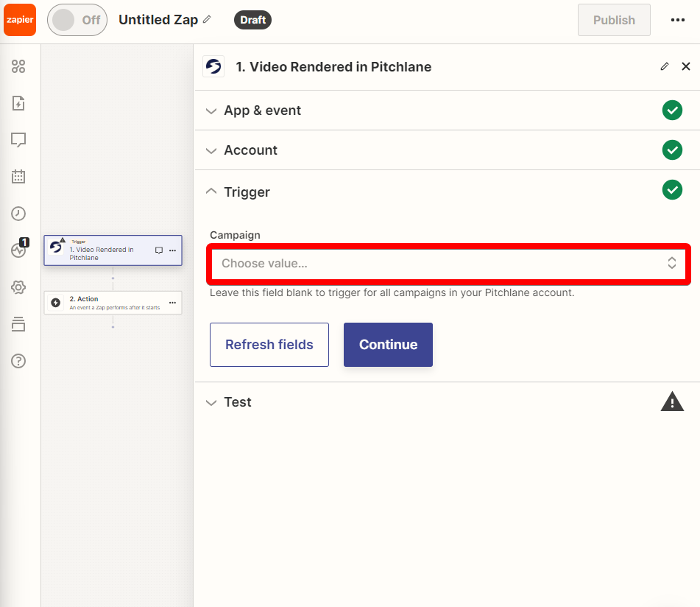Image resolution: width=700 pixels, height=607 pixels.
Task: Select the Video Rendered in Pitchlane trigger step
Action: (113, 250)
